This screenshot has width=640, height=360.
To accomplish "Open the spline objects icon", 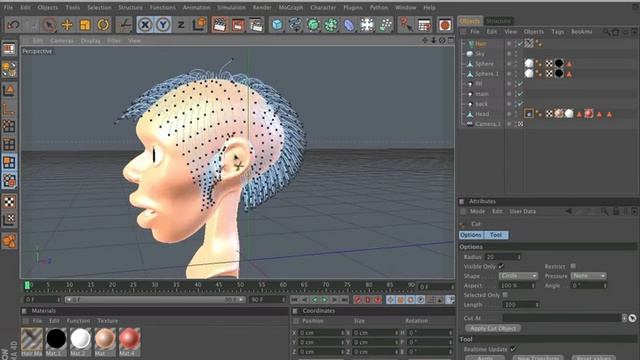I will click(x=295, y=25).
